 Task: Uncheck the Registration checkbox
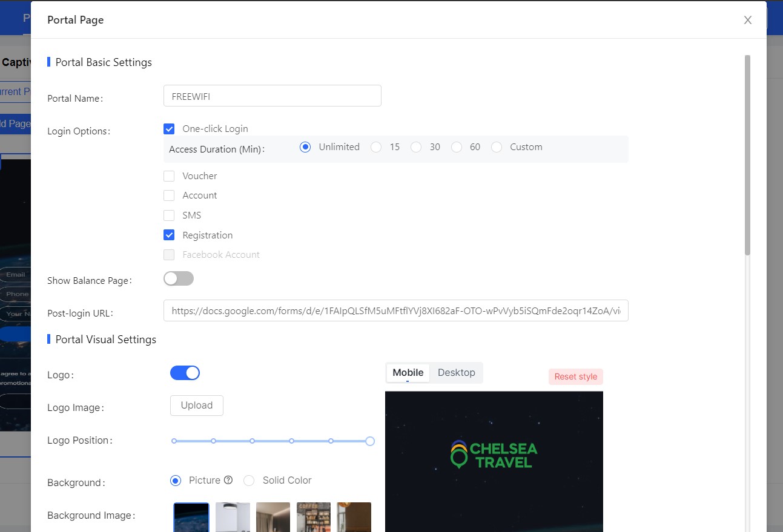click(169, 235)
